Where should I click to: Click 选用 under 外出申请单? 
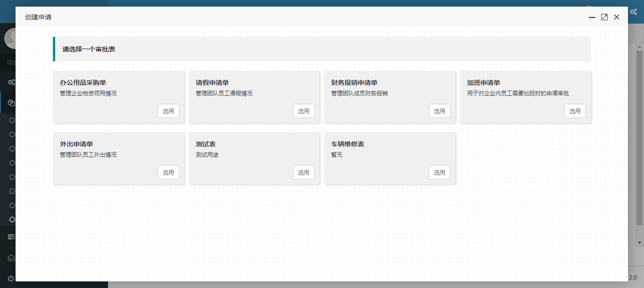pos(168,172)
